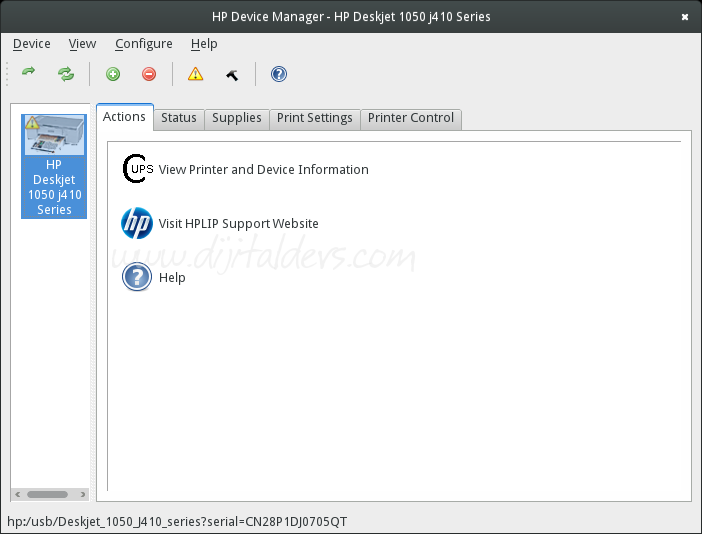The image size is (702, 534).
Task: Click the yellow warning triangle toolbar icon
Action: point(195,74)
